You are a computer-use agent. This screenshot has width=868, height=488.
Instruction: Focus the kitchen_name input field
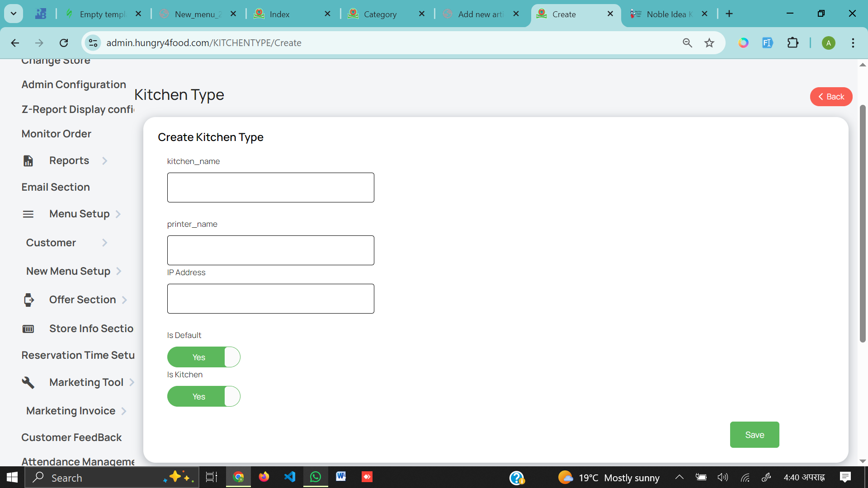[x=270, y=188]
